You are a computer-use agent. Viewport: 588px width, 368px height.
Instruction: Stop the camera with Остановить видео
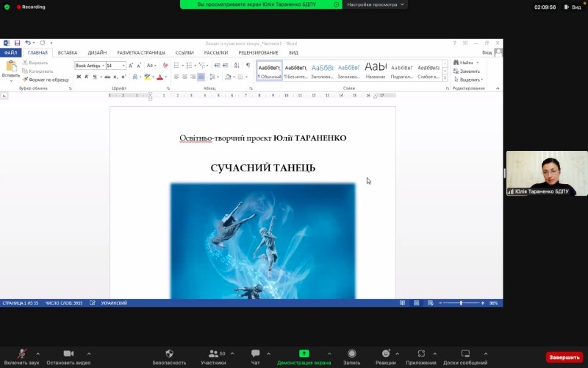pos(68,357)
